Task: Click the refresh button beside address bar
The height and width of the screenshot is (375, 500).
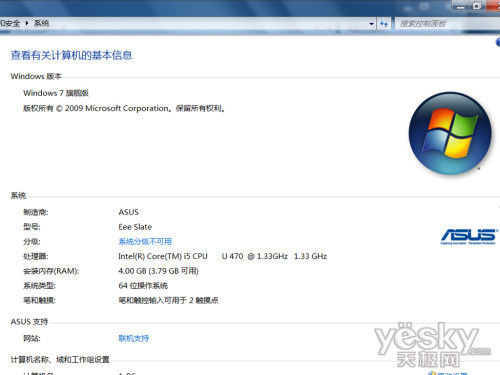Action: click(384, 24)
